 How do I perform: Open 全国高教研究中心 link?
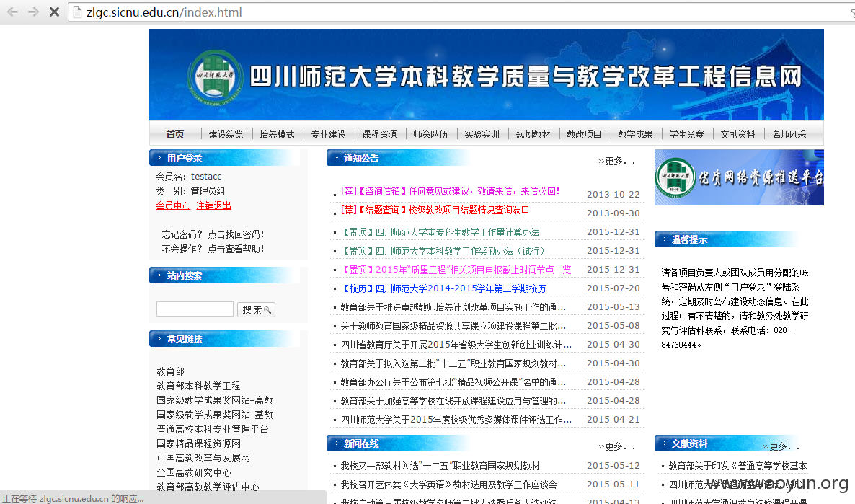pos(194,472)
